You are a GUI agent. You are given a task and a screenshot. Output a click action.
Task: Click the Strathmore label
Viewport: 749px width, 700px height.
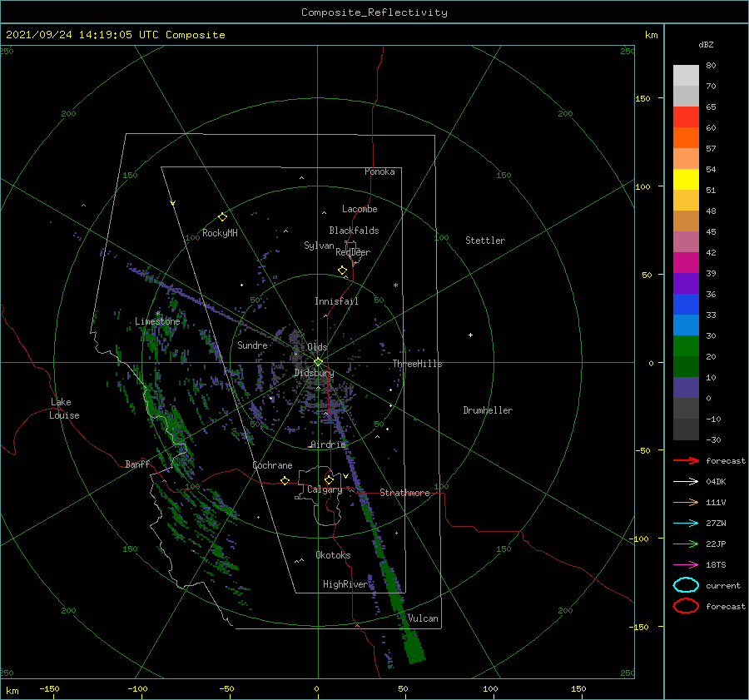(x=404, y=493)
